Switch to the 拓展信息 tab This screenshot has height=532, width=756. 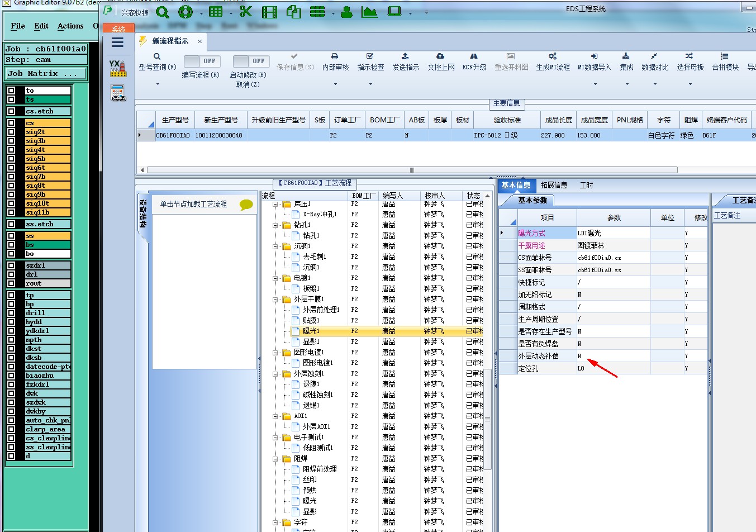point(554,185)
